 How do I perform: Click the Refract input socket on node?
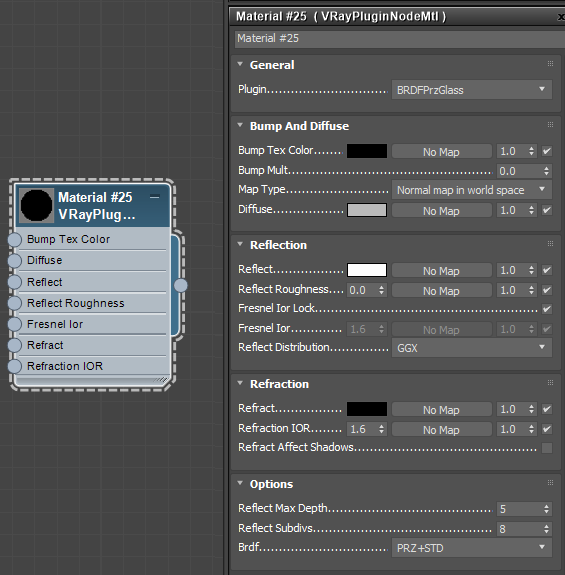pyautogui.click(x=15, y=345)
